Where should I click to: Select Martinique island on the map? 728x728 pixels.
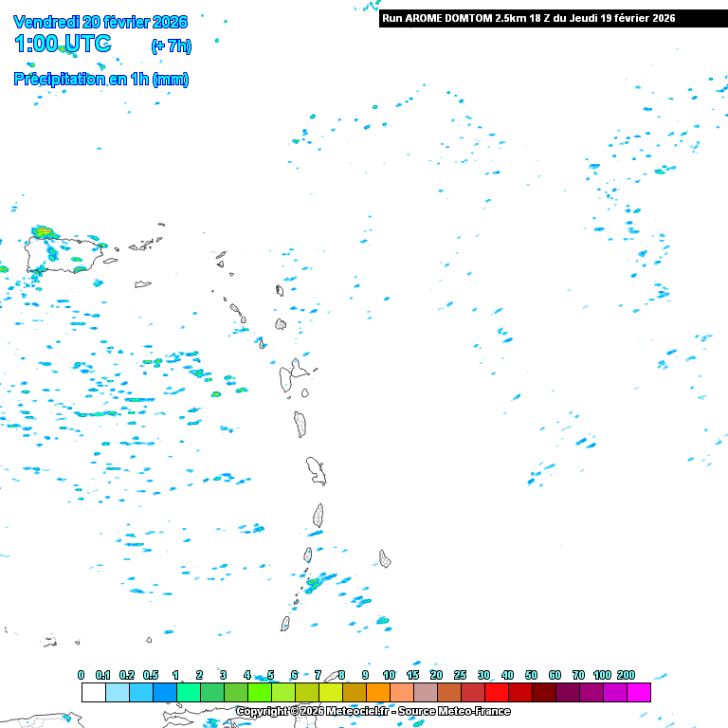[x=316, y=470]
